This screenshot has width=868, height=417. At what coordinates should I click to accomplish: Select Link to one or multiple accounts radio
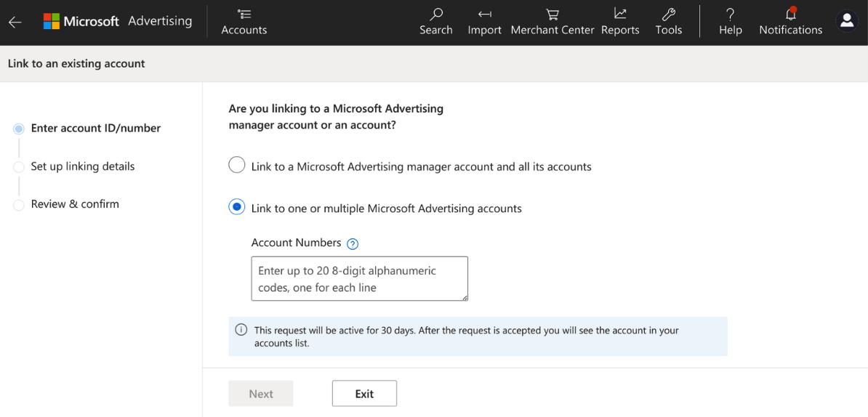pyautogui.click(x=237, y=208)
